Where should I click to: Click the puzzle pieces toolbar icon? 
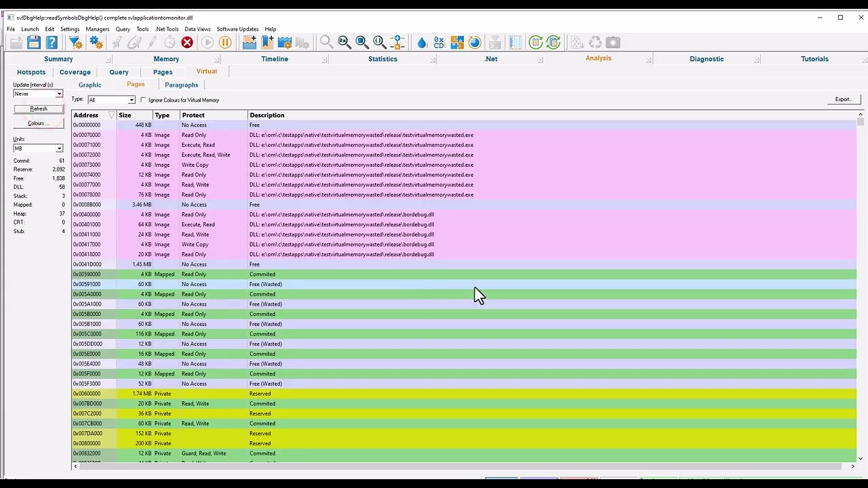[x=457, y=43]
